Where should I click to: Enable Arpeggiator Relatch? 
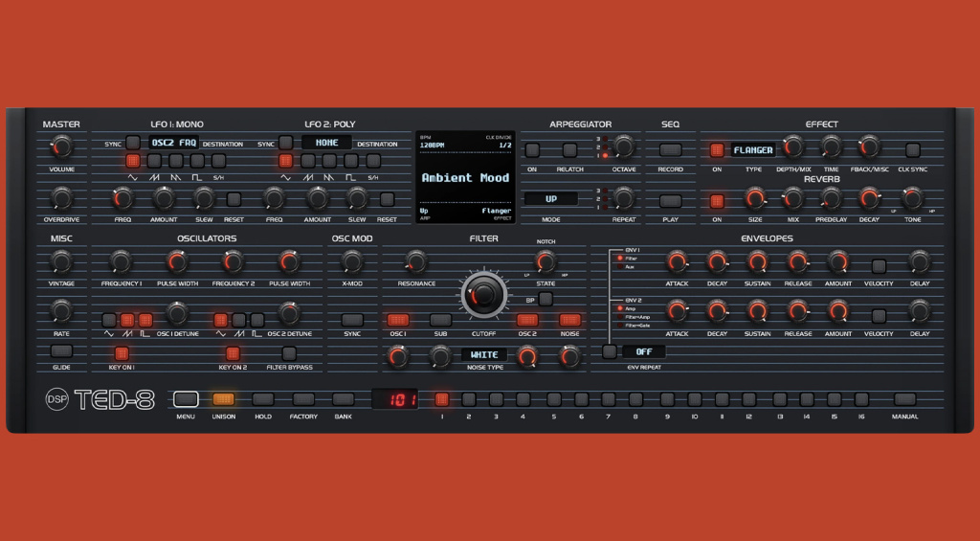tap(569, 150)
